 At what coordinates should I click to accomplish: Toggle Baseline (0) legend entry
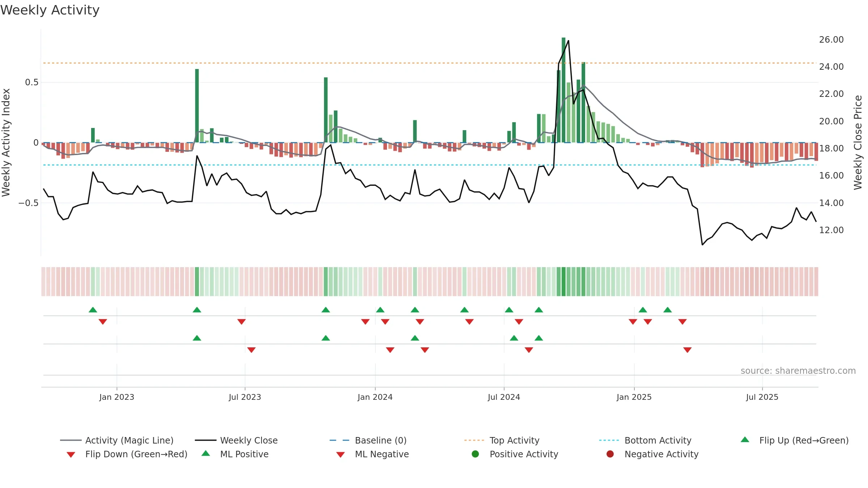(x=368, y=440)
